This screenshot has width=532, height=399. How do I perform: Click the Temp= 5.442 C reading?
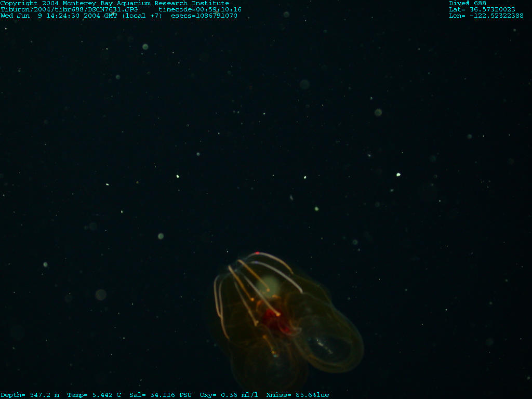coord(94,395)
